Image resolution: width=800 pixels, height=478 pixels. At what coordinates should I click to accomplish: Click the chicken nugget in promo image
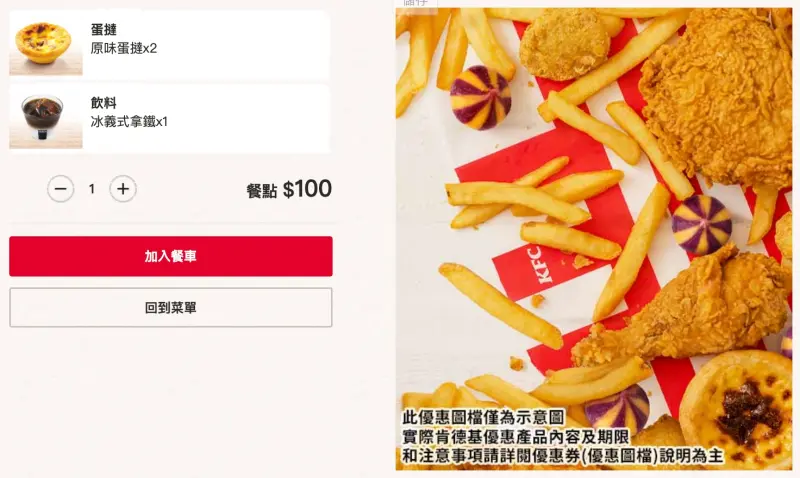564,45
